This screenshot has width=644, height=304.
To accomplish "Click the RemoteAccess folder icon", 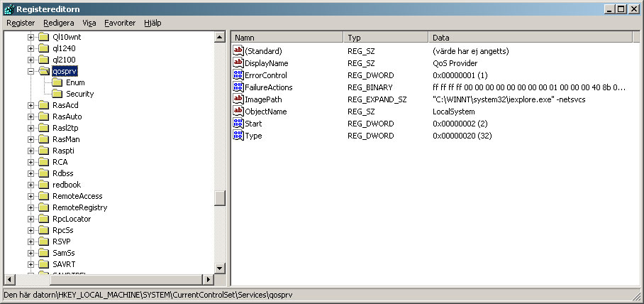I will point(43,196).
